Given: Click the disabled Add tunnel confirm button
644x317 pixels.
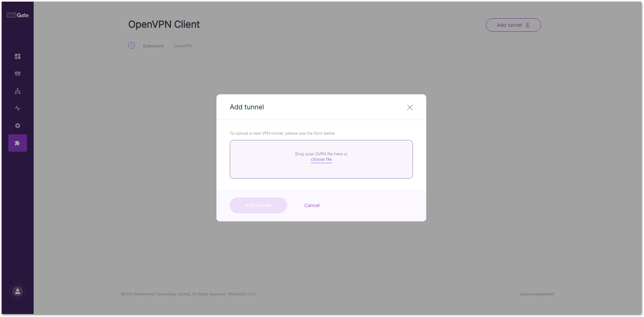Looking at the screenshot, I should click(258, 205).
